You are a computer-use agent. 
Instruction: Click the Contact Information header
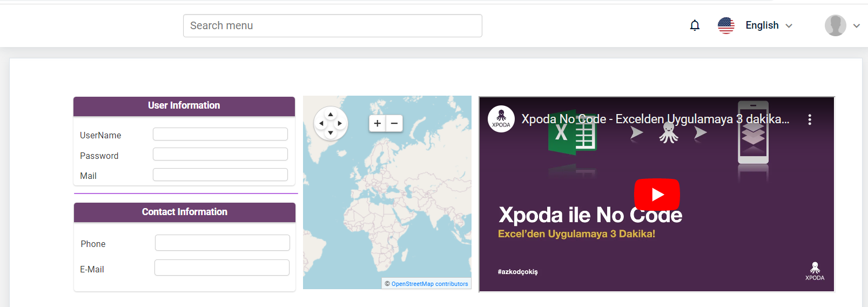[x=185, y=212]
